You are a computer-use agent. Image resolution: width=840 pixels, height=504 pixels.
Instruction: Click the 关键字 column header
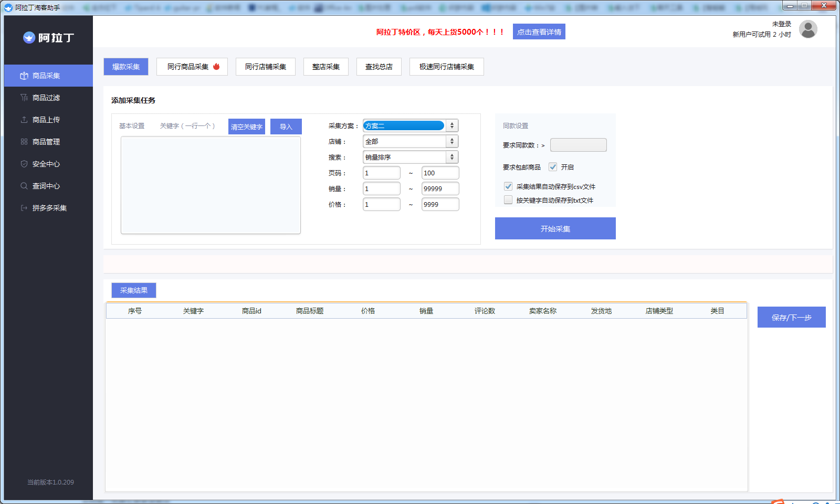193,311
